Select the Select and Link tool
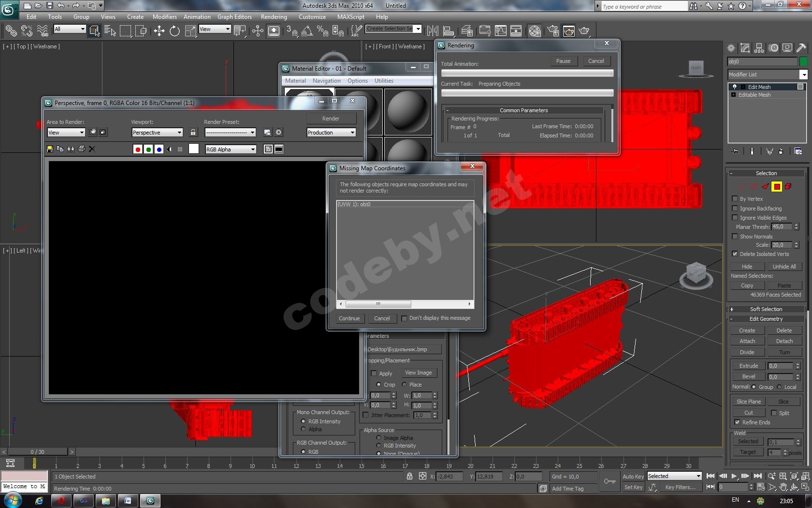Viewport: 812px width, 508px height. [x=11, y=31]
